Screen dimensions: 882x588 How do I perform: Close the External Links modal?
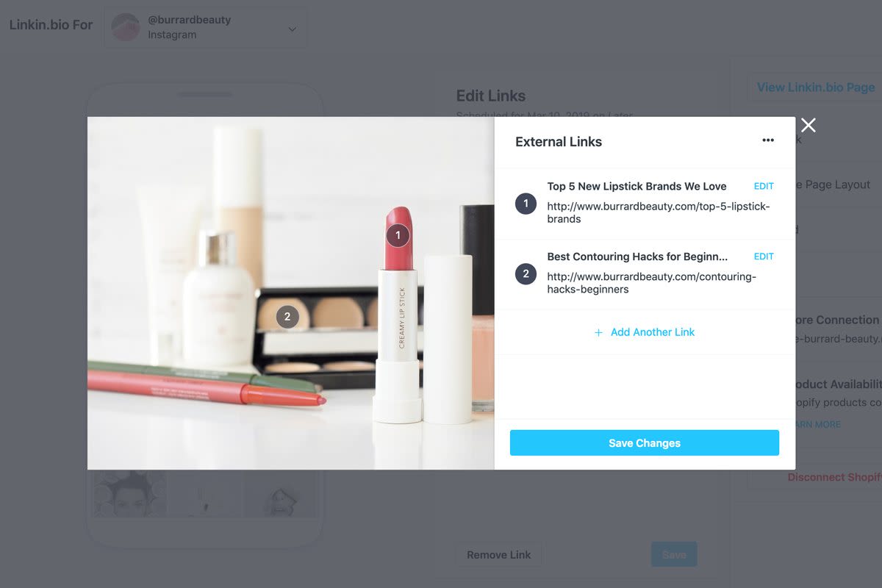(808, 125)
